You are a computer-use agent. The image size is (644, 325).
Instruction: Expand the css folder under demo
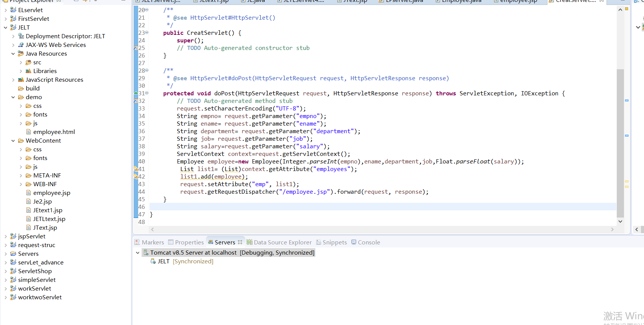pos(21,106)
